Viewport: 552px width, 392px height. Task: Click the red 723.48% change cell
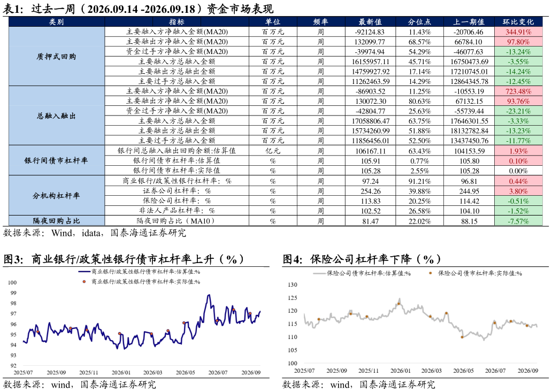point(518,91)
